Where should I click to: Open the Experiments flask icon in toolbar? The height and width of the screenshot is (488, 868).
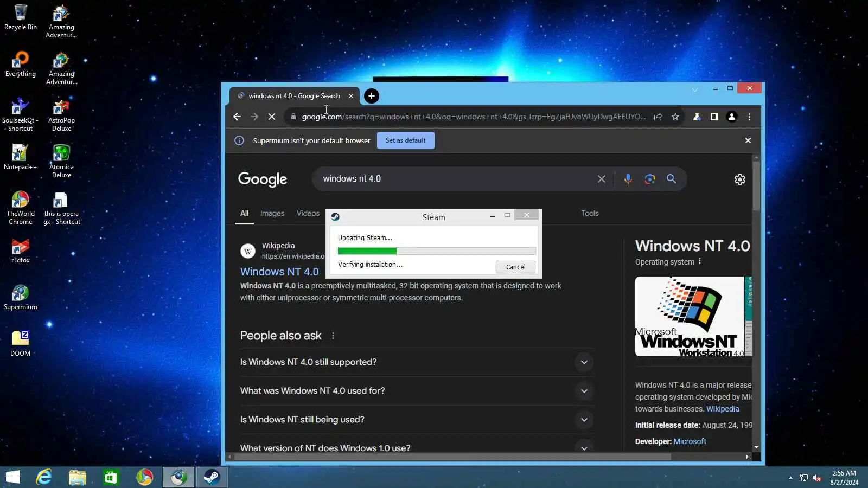pos(697,117)
